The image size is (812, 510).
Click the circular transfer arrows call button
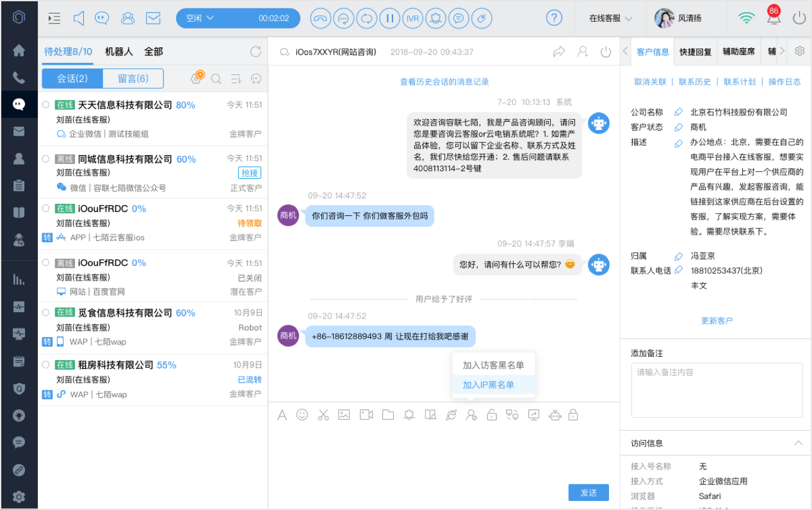(x=366, y=18)
